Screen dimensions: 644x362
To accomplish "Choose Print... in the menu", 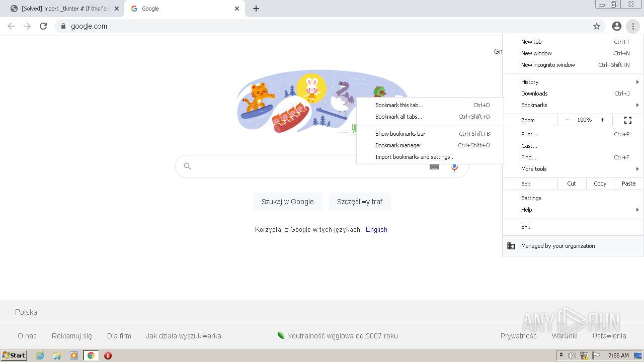I will pos(573,134).
